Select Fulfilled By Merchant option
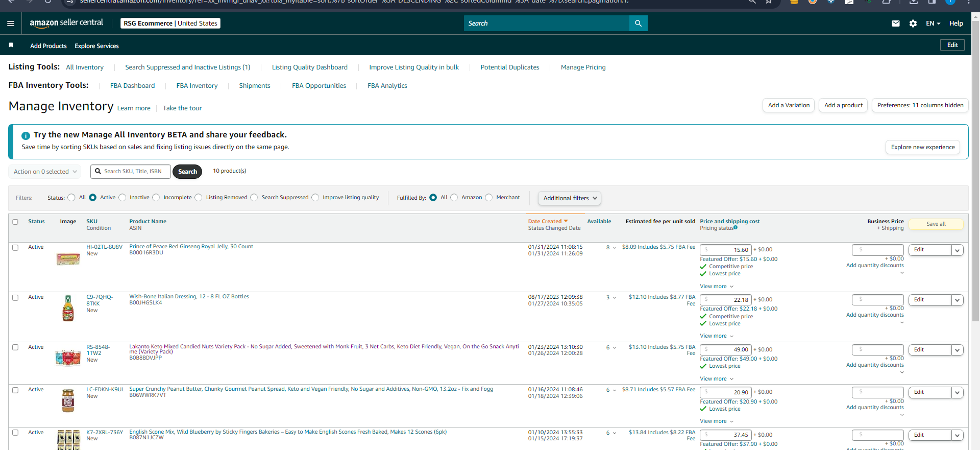 click(489, 198)
